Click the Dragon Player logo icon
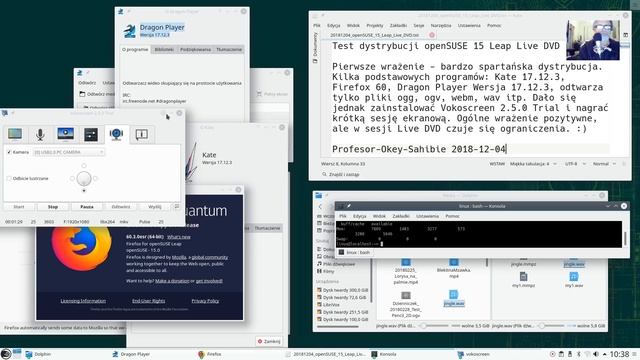Image resolution: width=640 pixels, height=360 pixels. (x=129, y=31)
